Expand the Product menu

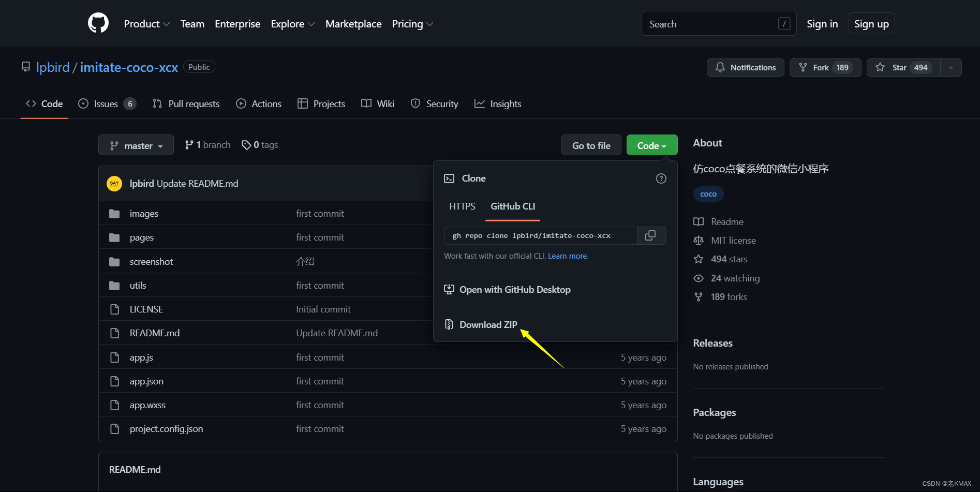coord(147,24)
